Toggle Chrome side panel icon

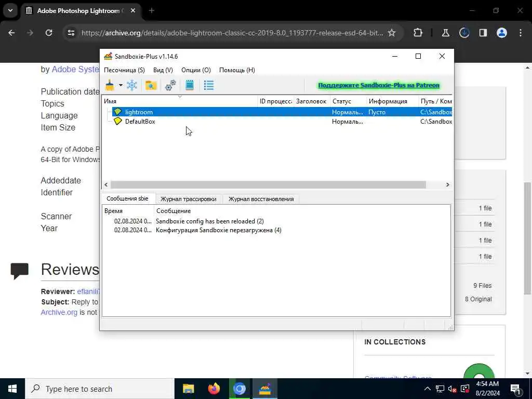(x=483, y=33)
